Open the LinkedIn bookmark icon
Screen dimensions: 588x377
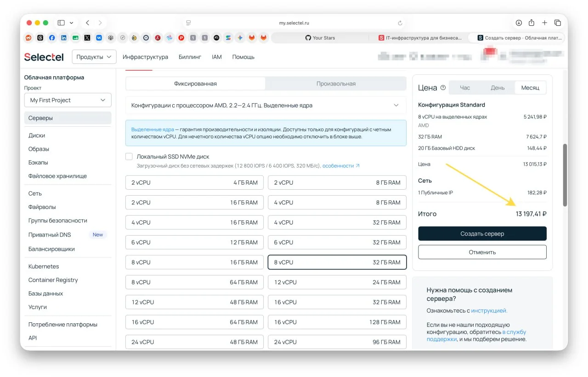click(64, 38)
